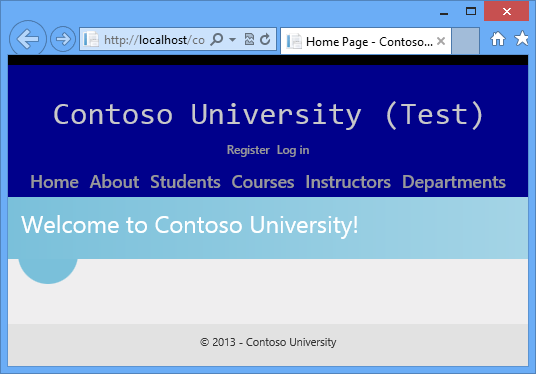
Task: Go back with the browser Back arrow
Action: click(x=28, y=39)
